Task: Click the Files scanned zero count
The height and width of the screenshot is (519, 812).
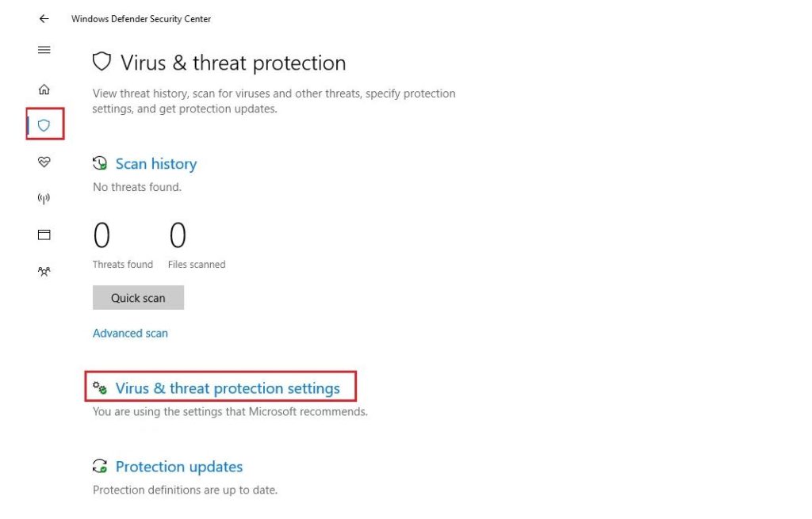Action: pos(178,236)
